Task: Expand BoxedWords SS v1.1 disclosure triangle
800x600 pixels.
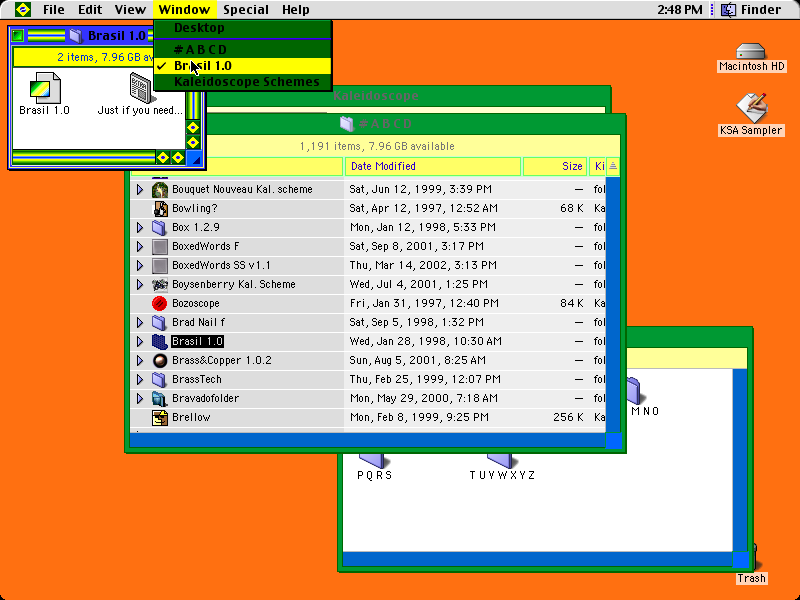Action: 140,265
